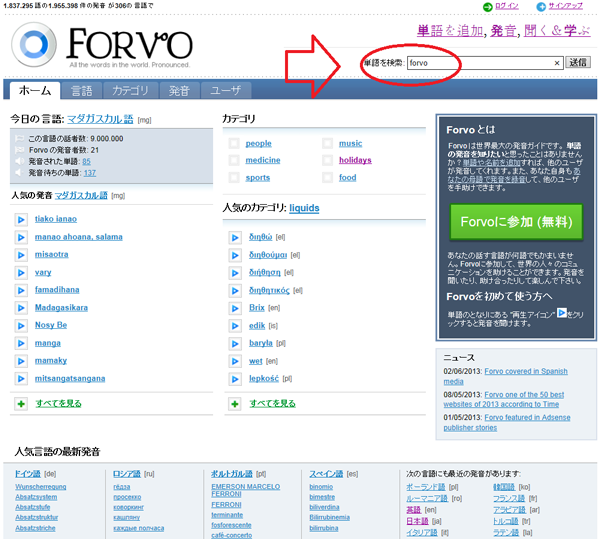Play pronunciation of Nosy Be
The height and width of the screenshot is (539, 600).
tap(21, 326)
